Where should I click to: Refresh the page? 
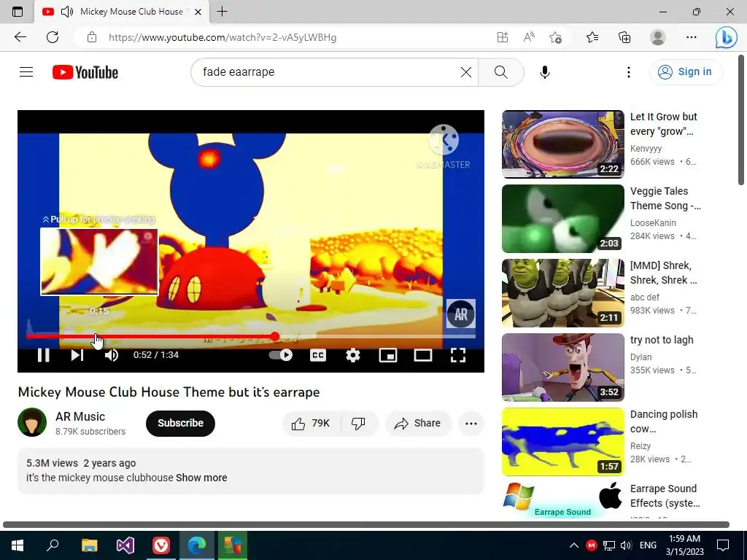click(x=53, y=37)
